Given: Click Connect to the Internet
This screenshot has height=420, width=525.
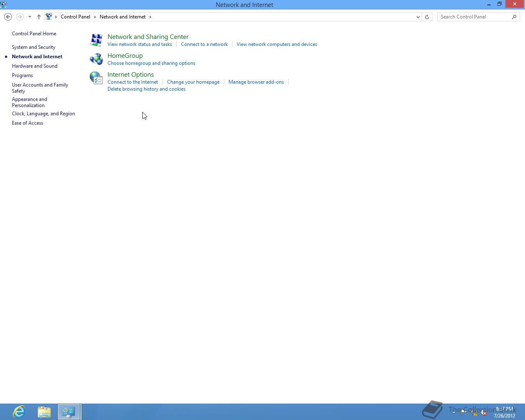Looking at the screenshot, I should click(132, 82).
